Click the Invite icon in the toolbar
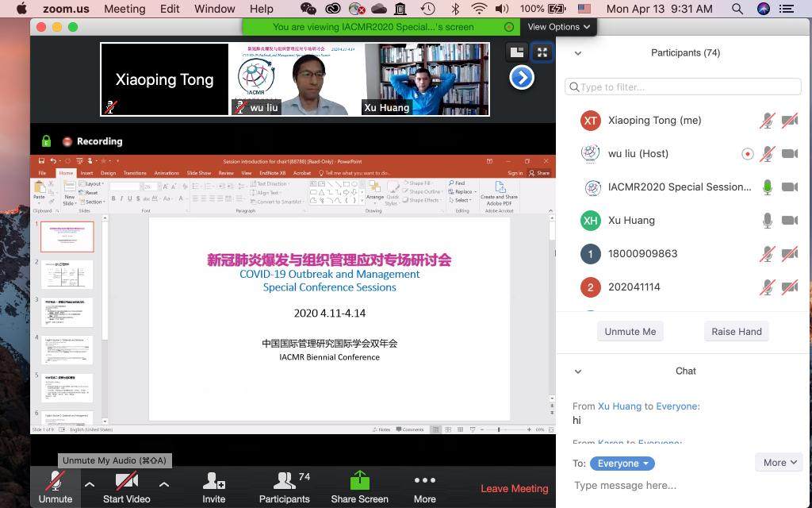The height and width of the screenshot is (508, 812). pyautogui.click(x=213, y=482)
